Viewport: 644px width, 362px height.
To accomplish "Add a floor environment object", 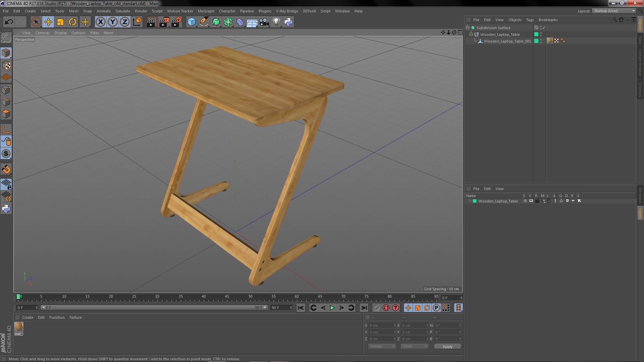I will (252, 22).
